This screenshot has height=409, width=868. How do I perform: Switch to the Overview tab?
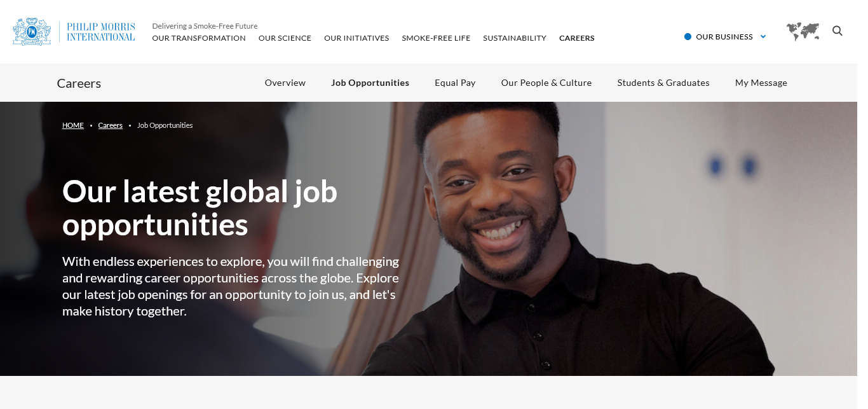[285, 83]
